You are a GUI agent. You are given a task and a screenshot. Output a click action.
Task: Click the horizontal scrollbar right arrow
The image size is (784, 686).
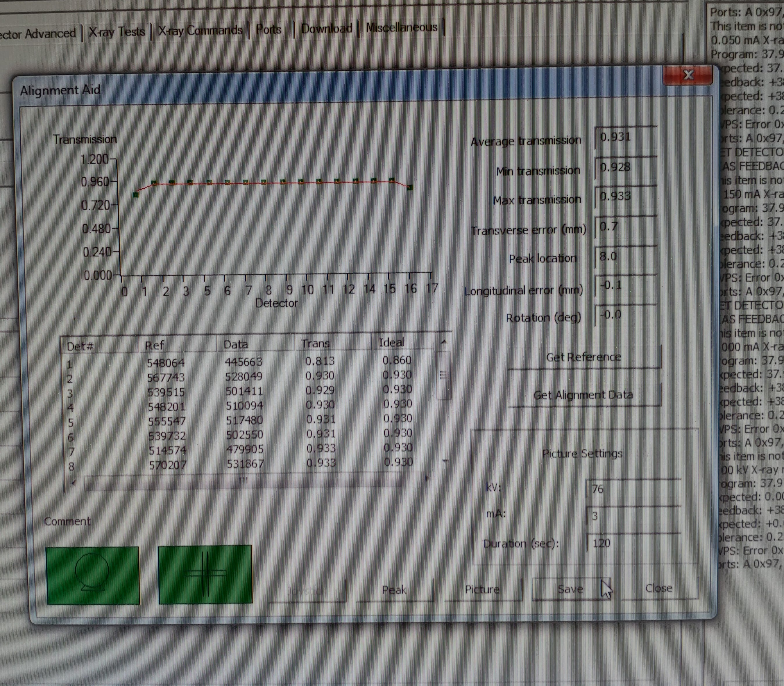coord(426,478)
